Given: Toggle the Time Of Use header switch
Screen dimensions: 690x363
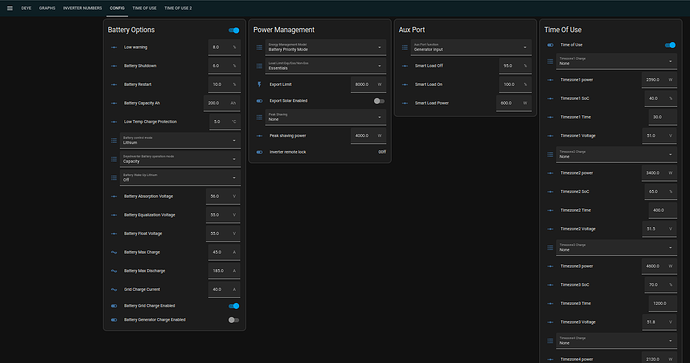Looking at the screenshot, I should (670, 45).
